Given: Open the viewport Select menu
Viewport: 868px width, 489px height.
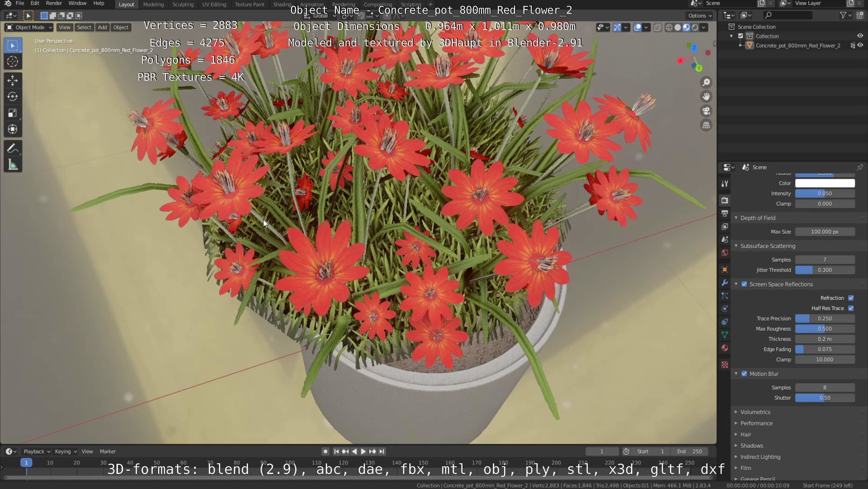Looking at the screenshot, I should pyautogui.click(x=84, y=28).
